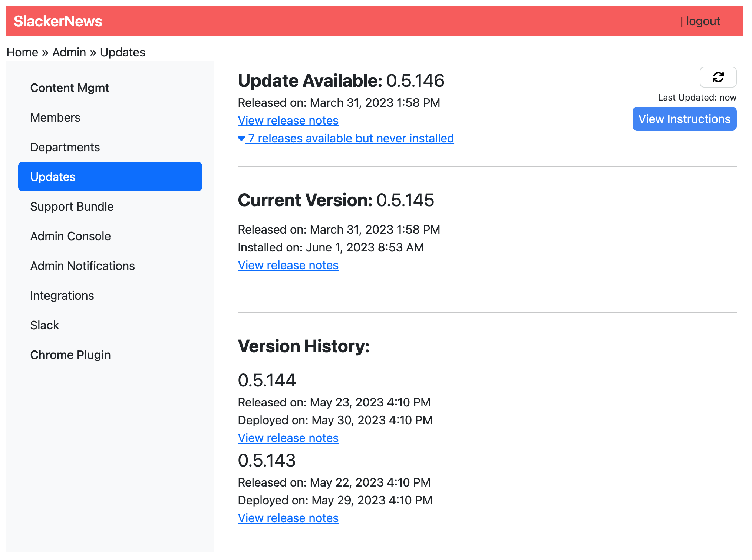Click the View Instructions button

coord(684,119)
